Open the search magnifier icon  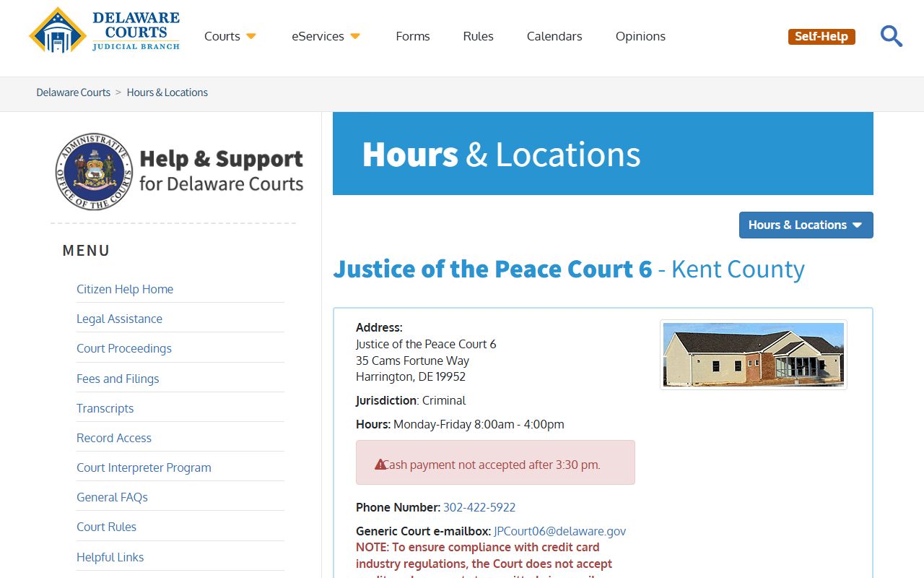click(892, 36)
